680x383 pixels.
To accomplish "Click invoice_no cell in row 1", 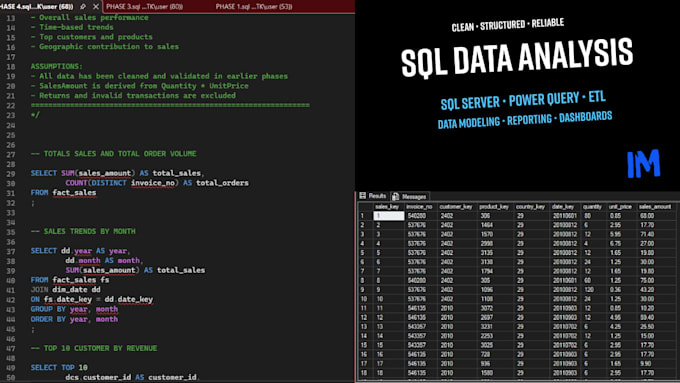I will 416,216.
